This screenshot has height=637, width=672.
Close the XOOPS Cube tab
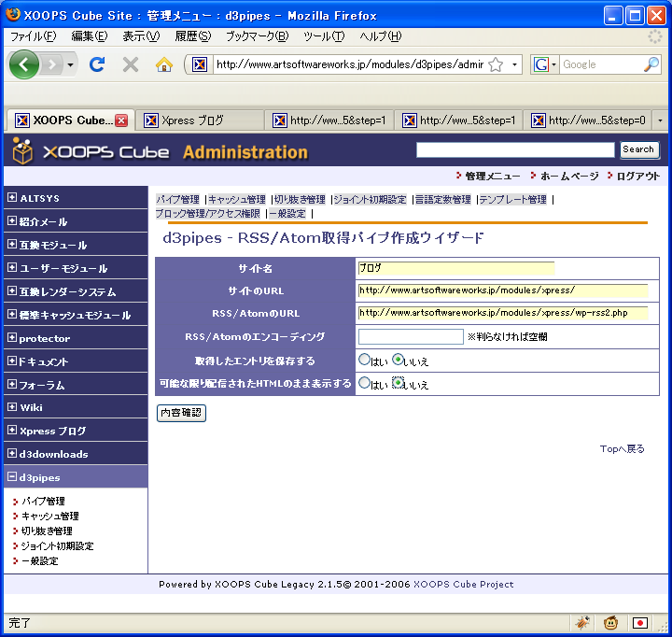[x=121, y=120]
